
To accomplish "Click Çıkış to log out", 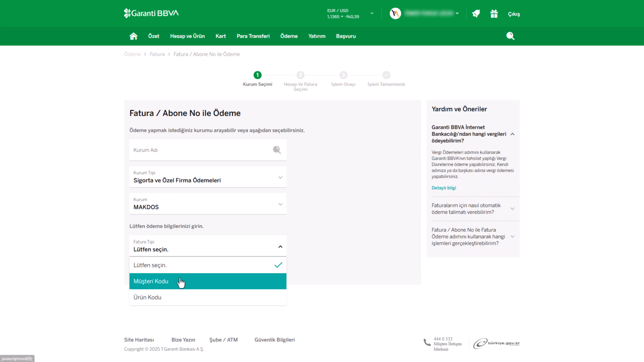I will point(514,14).
